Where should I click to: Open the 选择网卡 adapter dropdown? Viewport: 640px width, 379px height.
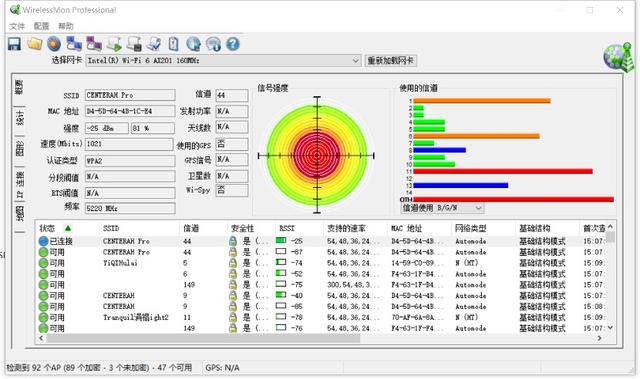[356, 61]
